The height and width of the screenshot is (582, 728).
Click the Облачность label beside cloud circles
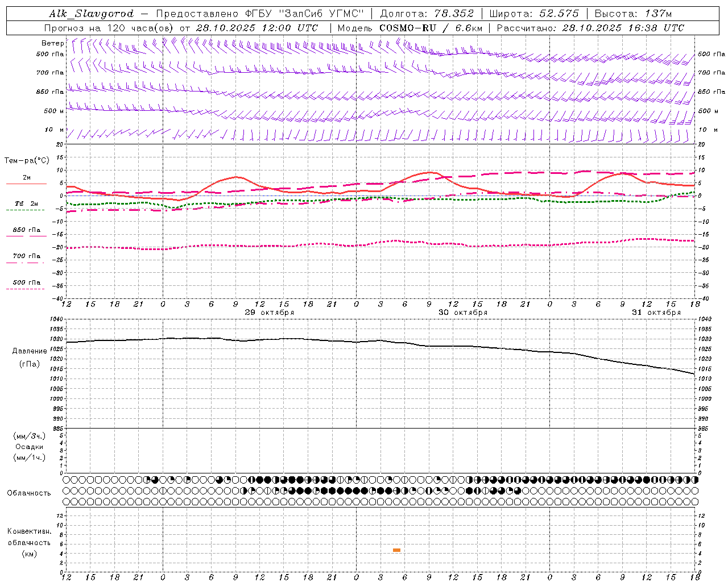29,493
